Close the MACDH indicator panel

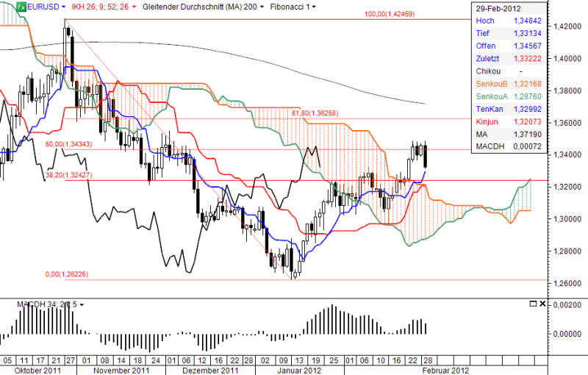[x=542, y=304]
